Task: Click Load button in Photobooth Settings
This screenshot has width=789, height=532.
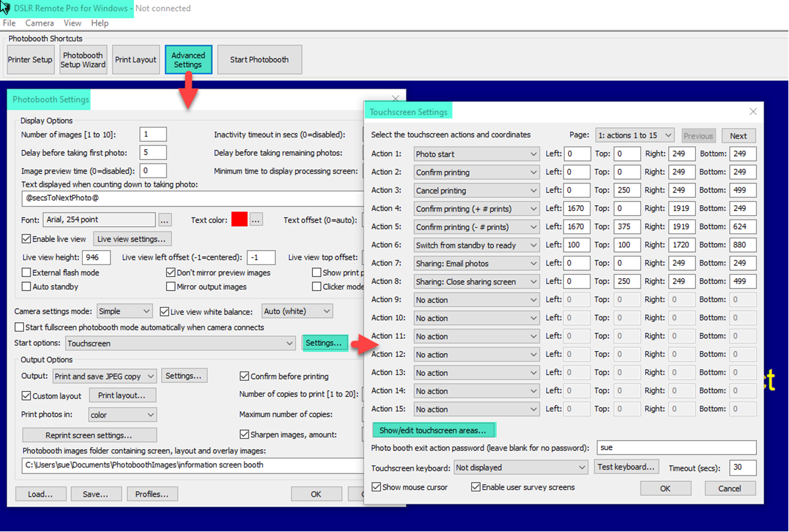Action: pos(40,494)
